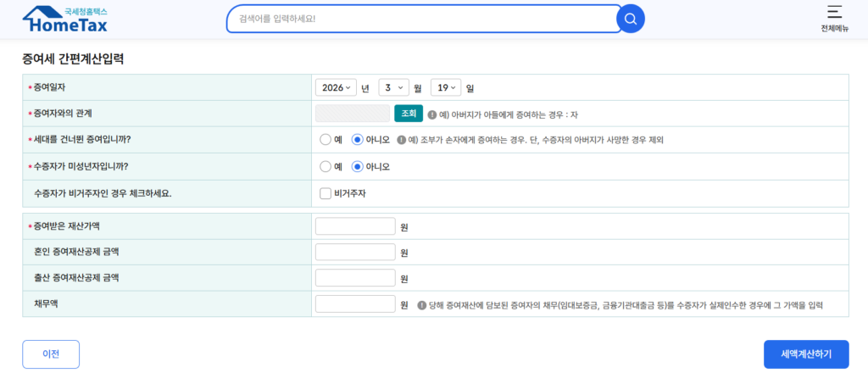
Task: Click the info icon in the 채무액 row
Action: click(x=421, y=305)
